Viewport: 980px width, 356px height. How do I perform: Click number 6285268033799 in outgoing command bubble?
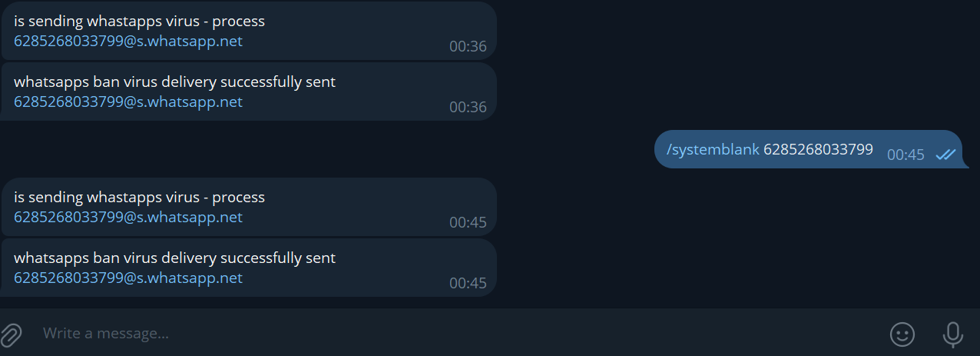tap(818, 150)
